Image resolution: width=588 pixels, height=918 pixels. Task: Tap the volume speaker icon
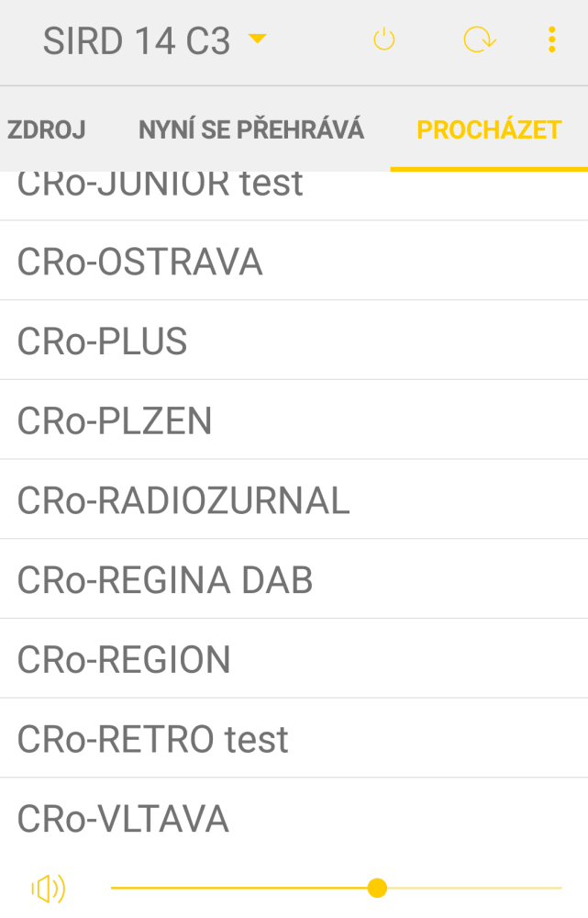tap(49, 888)
